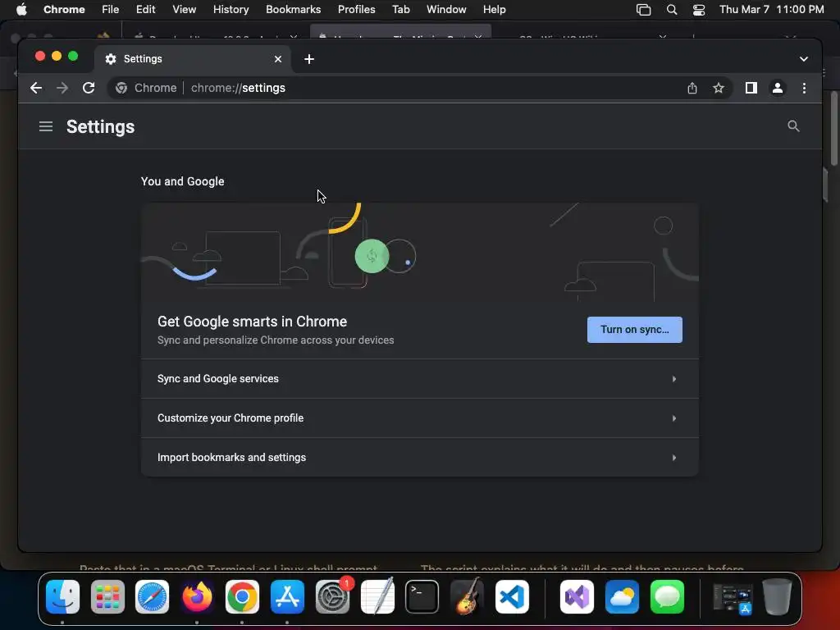
Task: Launch Terminal from the Dock
Action: click(x=422, y=597)
